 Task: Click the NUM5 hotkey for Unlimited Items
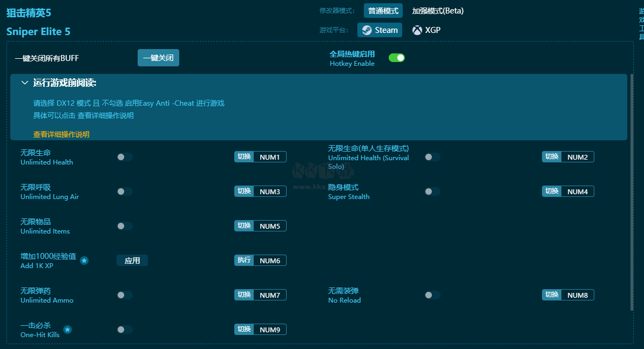pyautogui.click(x=260, y=226)
